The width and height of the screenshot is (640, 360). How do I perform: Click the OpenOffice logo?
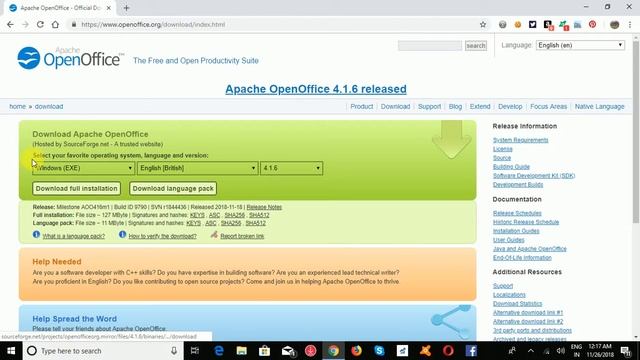(70, 58)
